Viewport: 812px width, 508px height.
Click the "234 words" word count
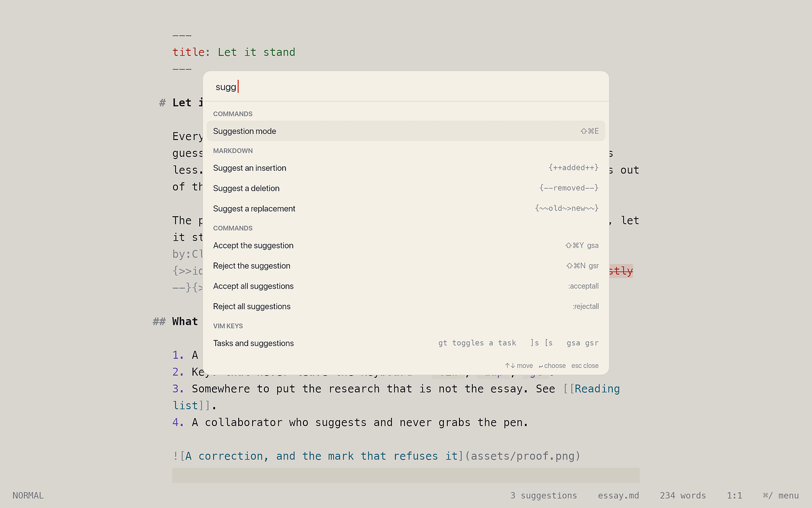click(x=683, y=496)
